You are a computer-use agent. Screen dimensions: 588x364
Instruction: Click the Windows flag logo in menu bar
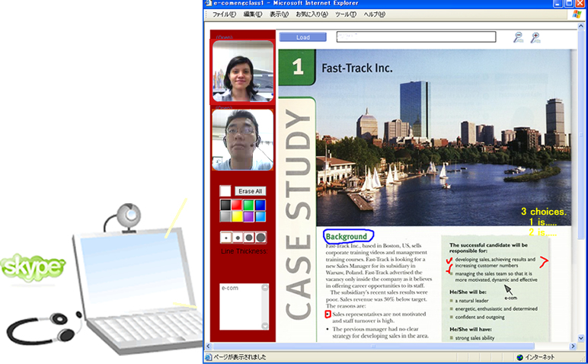pyautogui.click(x=577, y=14)
